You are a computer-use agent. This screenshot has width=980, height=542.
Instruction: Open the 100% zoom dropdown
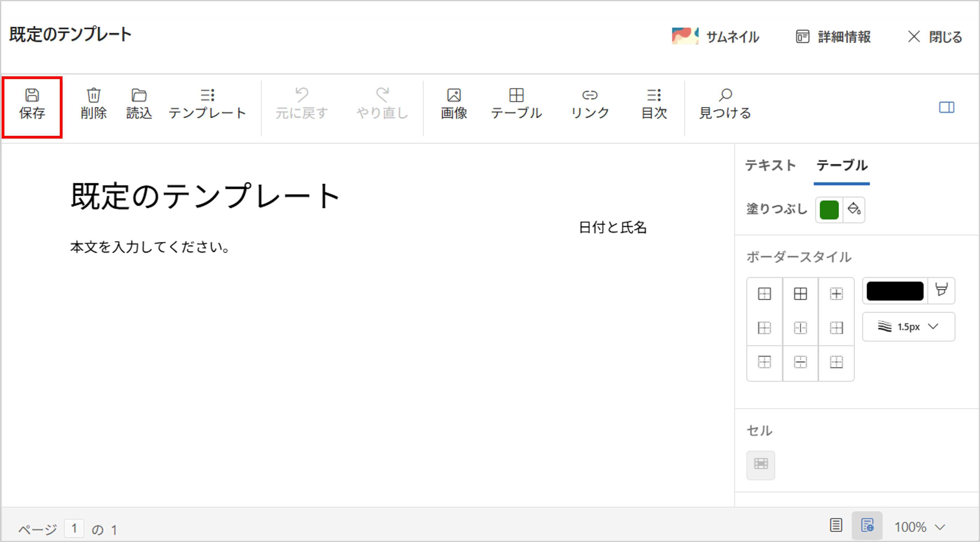919,527
